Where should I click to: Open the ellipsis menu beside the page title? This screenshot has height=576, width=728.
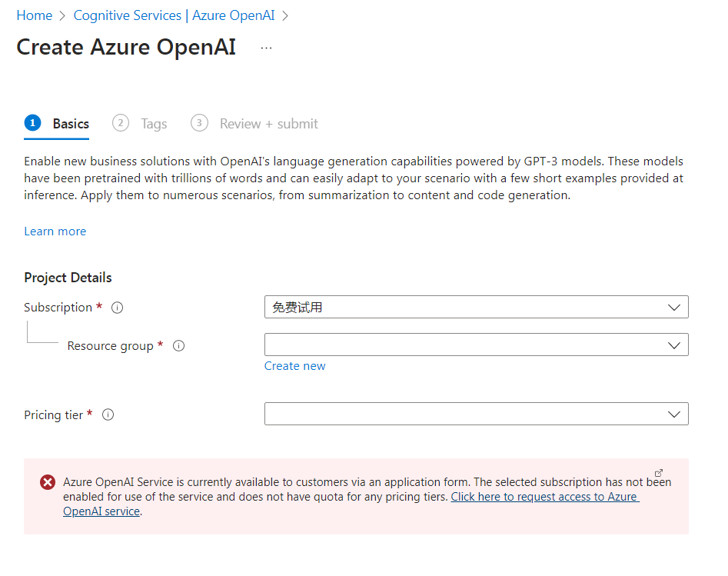pyautogui.click(x=266, y=48)
